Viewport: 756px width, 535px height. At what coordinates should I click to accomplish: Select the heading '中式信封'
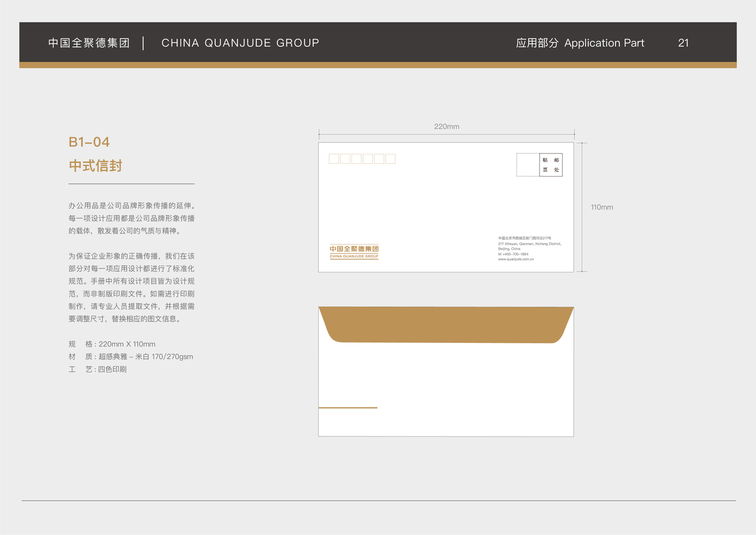(95, 166)
